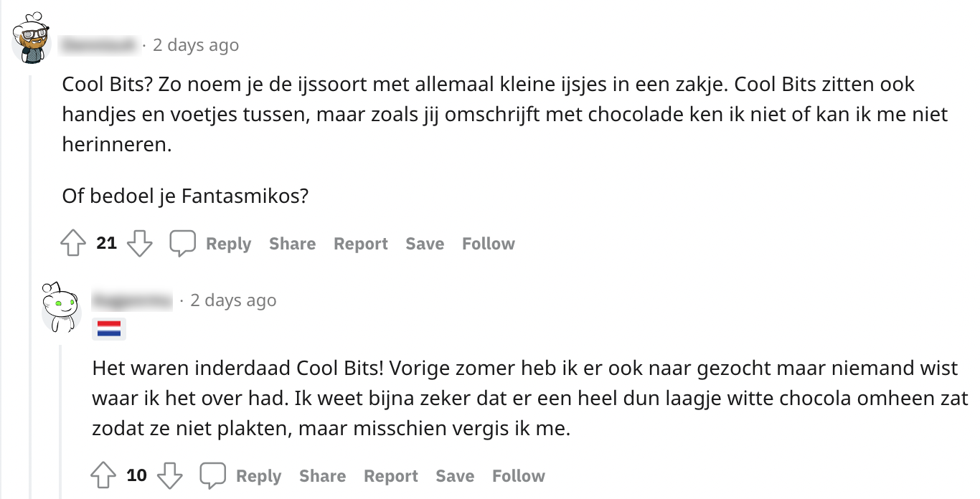This screenshot has height=499, width=980.
Task: Follow the nested reply thread
Action: coord(518,476)
